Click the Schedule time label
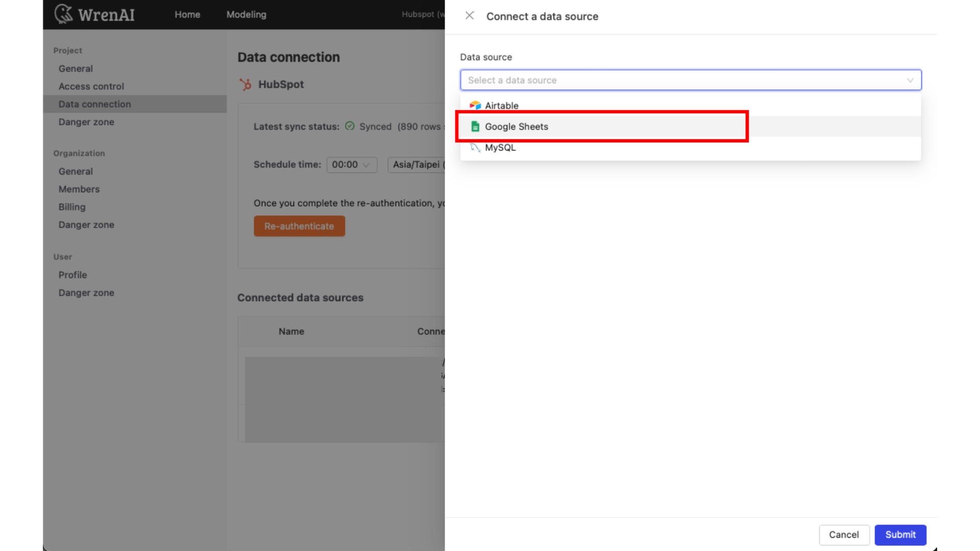The height and width of the screenshot is (551, 980). coord(287,165)
